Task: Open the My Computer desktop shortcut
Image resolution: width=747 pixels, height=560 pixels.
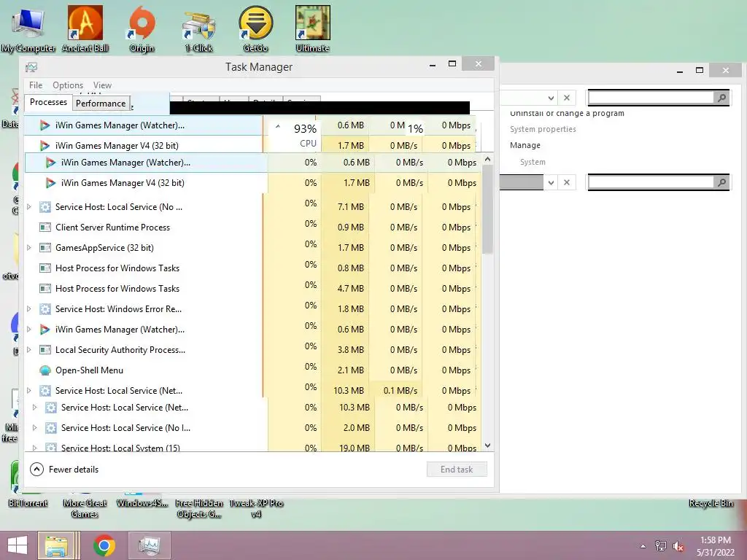Action: click(x=28, y=28)
